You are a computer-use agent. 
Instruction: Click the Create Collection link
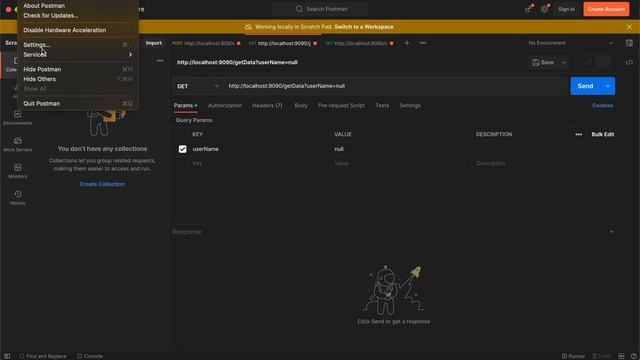coord(102,184)
